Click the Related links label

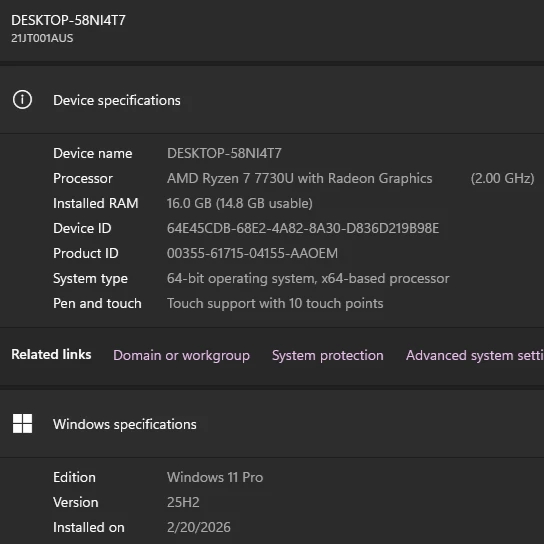point(51,355)
